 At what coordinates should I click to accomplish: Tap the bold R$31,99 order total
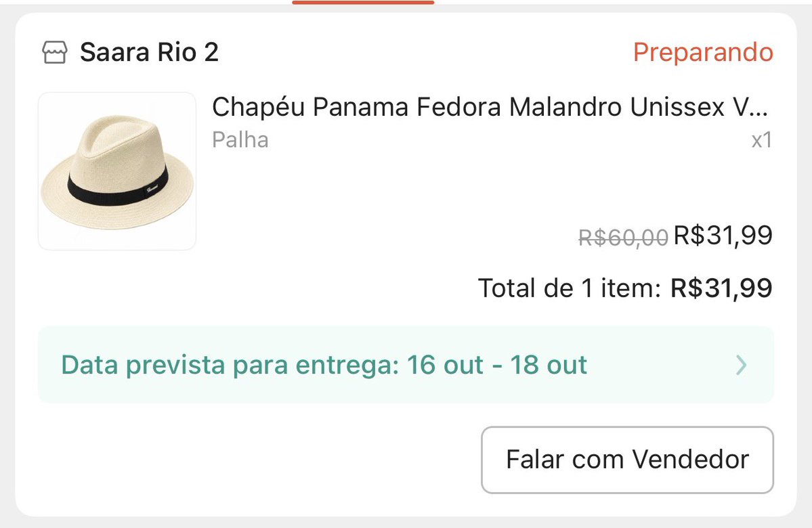[721, 288]
